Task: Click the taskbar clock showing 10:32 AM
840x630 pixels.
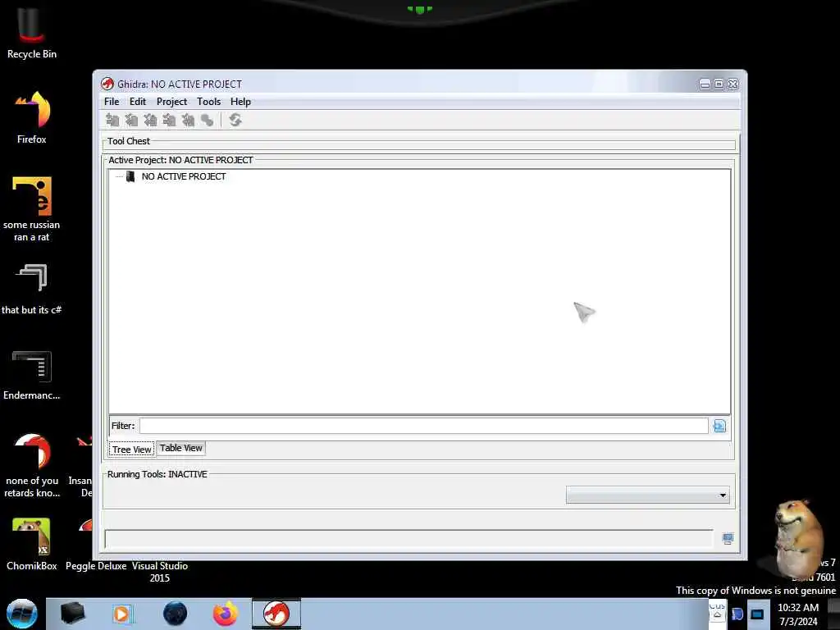Action: (x=797, y=614)
